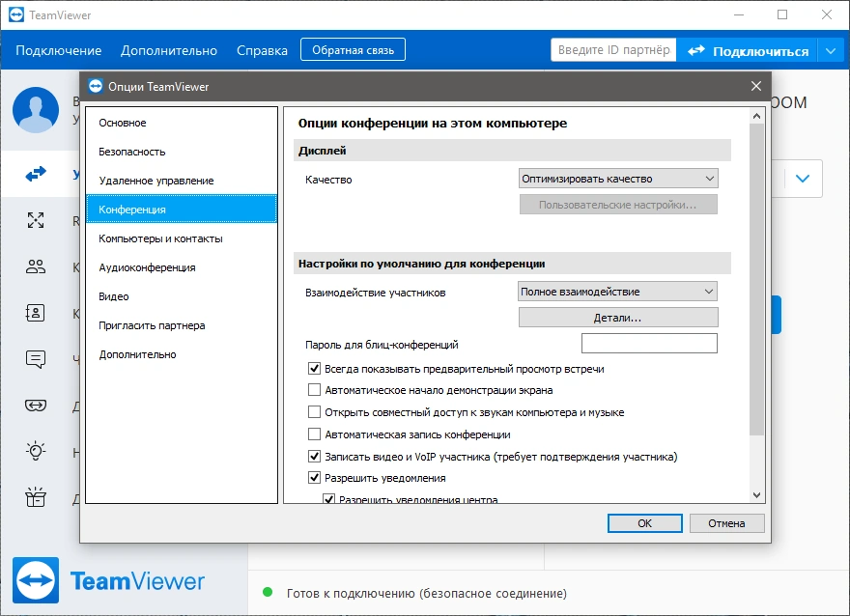Click the Обратная связь button

(353, 50)
